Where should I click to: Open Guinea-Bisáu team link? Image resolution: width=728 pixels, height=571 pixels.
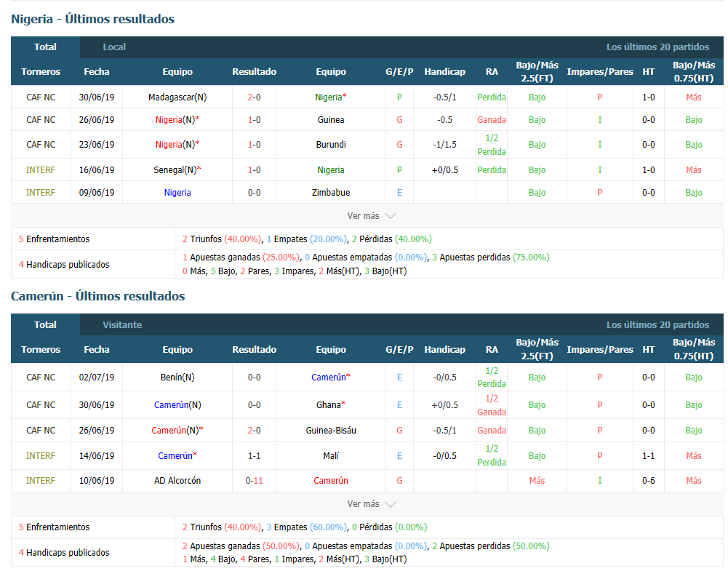point(331,431)
